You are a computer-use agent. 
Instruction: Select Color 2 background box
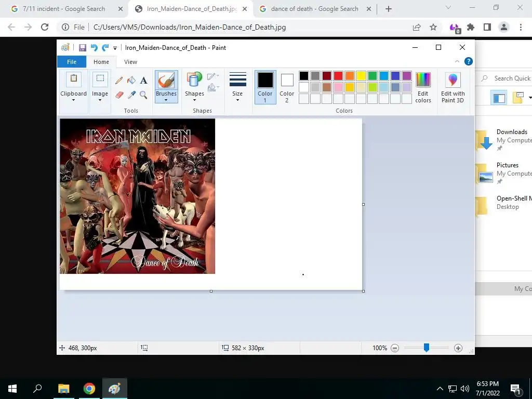pos(287,87)
